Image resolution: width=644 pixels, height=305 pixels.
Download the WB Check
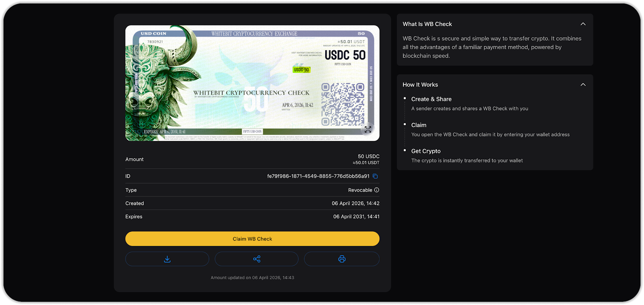[167, 259]
